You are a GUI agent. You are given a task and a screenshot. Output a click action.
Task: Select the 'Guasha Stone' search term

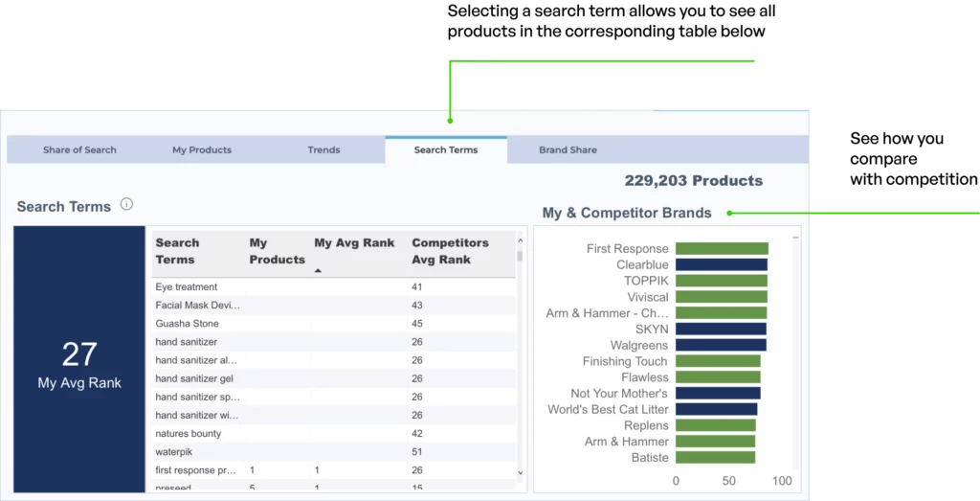tap(187, 324)
